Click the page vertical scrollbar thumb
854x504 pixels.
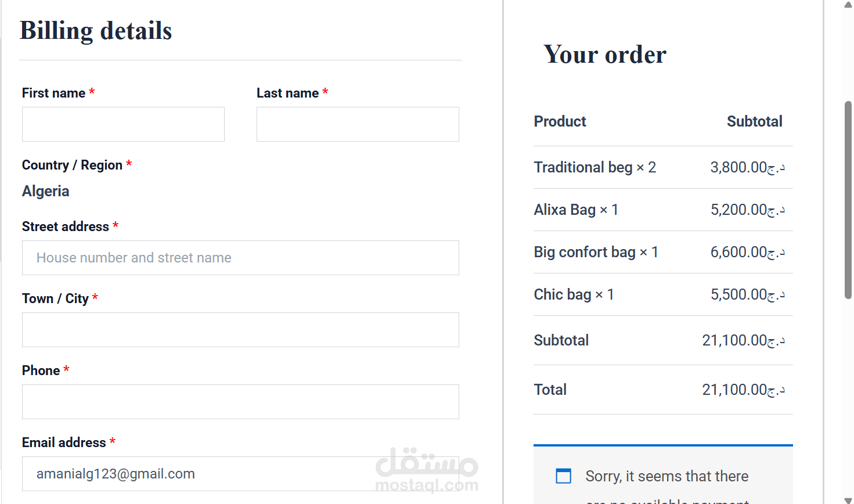(x=848, y=200)
